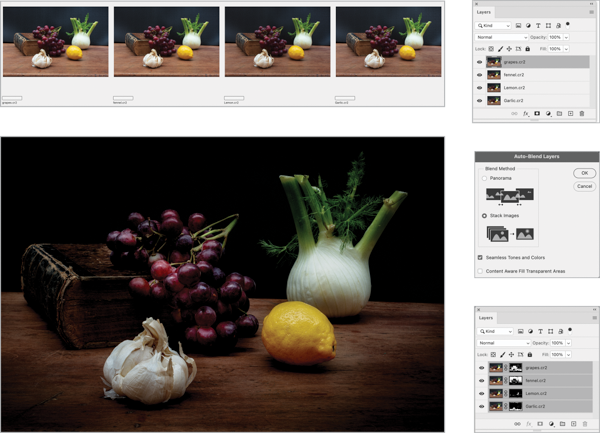This screenshot has height=433, width=600.
Task: Select grapes.cr2 thumbnail in the image strip
Action: [56, 42]
